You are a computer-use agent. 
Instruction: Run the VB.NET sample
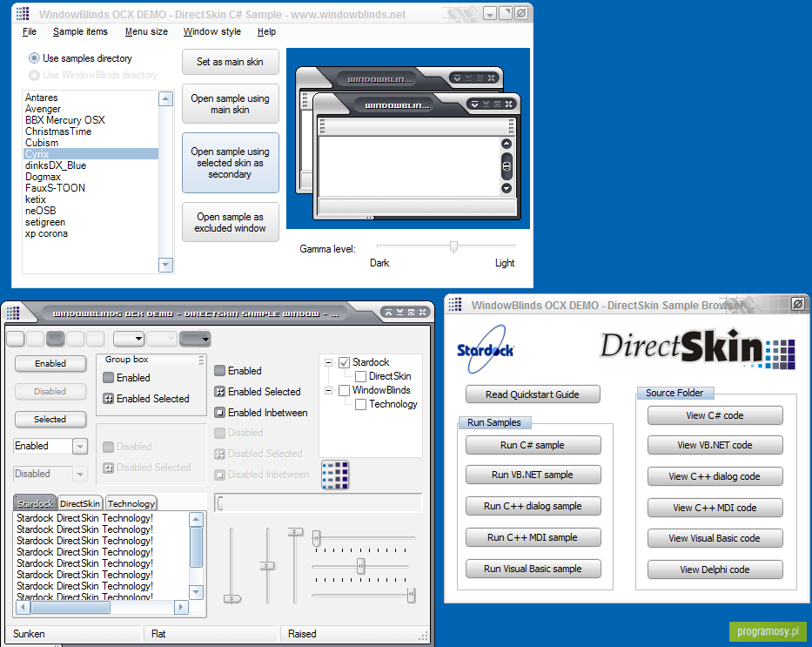point(533,475)
